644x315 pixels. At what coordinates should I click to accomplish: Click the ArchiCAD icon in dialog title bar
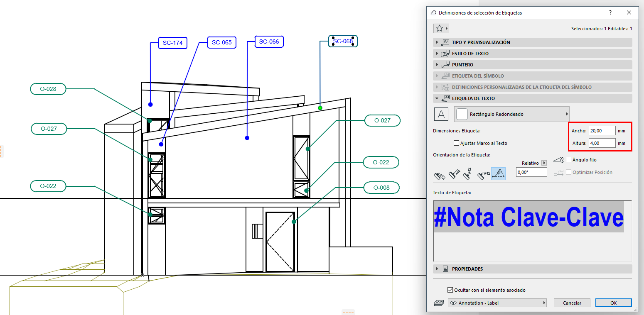coord(434,13)
